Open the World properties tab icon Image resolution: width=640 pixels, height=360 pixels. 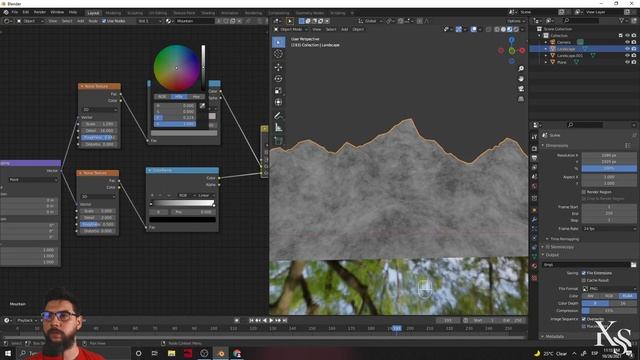coord(534,187)
